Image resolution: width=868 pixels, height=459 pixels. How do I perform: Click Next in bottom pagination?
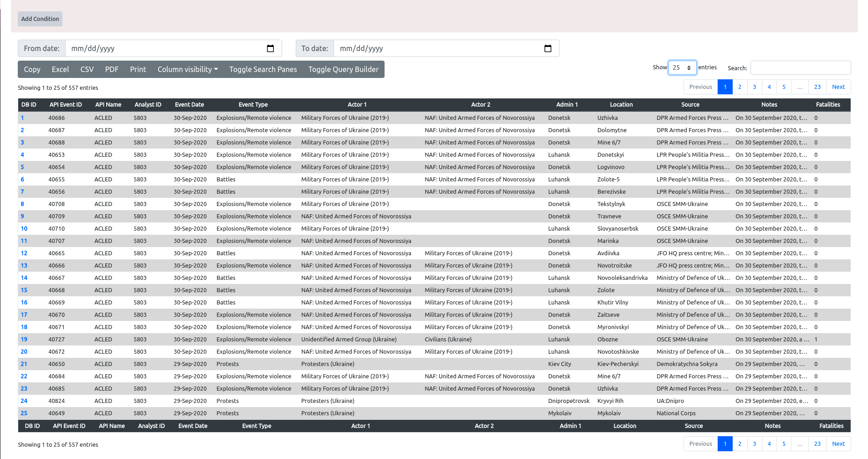[838, 444]
